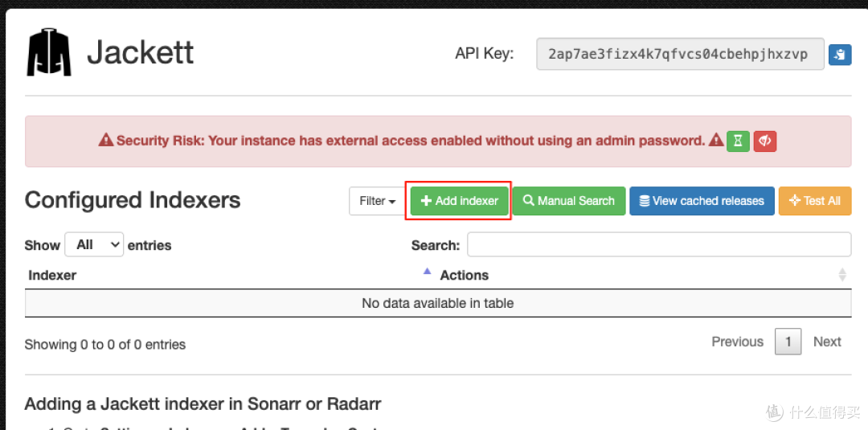The width and height of the screenshot is (868, 430).
Task: Click inside the Search input field
Action: pos(659,244)
